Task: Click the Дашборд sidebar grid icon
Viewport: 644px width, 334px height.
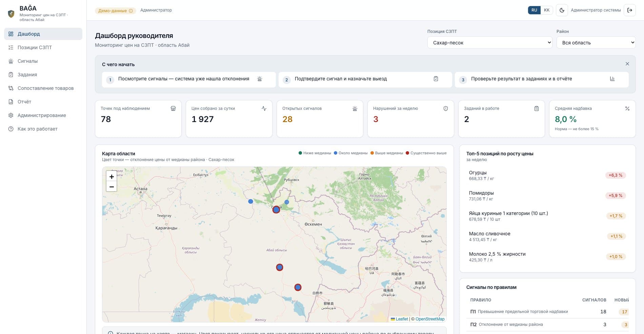Action: point(11,34)
